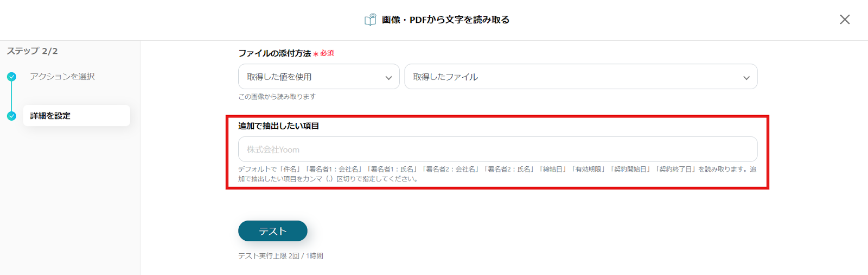Click the テスト実行上限 2回 / 1時間 note
868x275 pixels.
point(280,256)
